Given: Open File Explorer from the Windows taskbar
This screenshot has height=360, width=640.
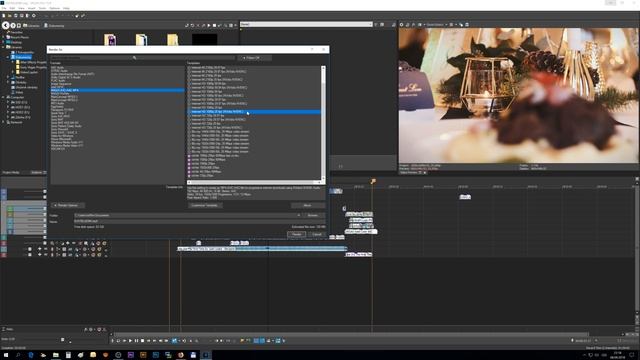Looking at the screenshot, I should pyautogui.click(x=56, y=355).
